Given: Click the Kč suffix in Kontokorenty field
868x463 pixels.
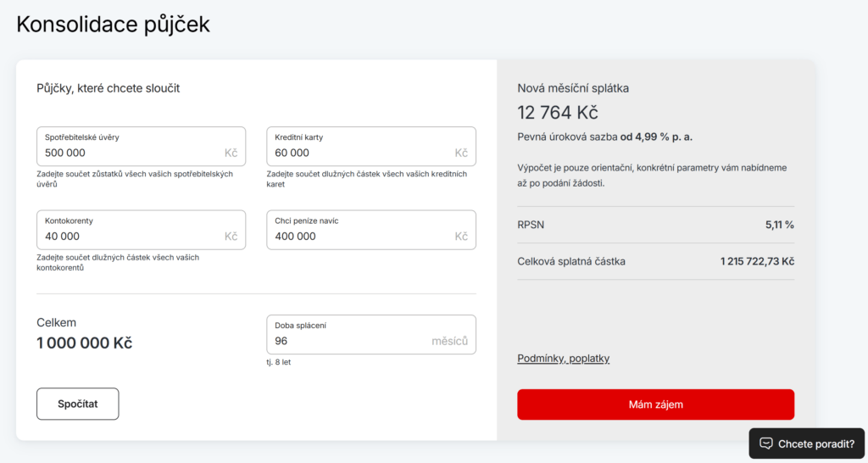Looking at the screenshot, I should pyautogui.click(x=231, y=237).
